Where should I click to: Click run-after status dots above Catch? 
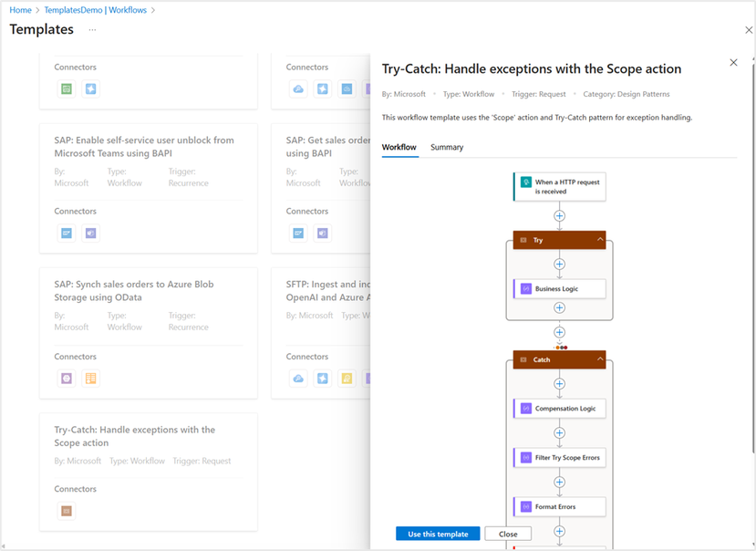click(561, 348)
